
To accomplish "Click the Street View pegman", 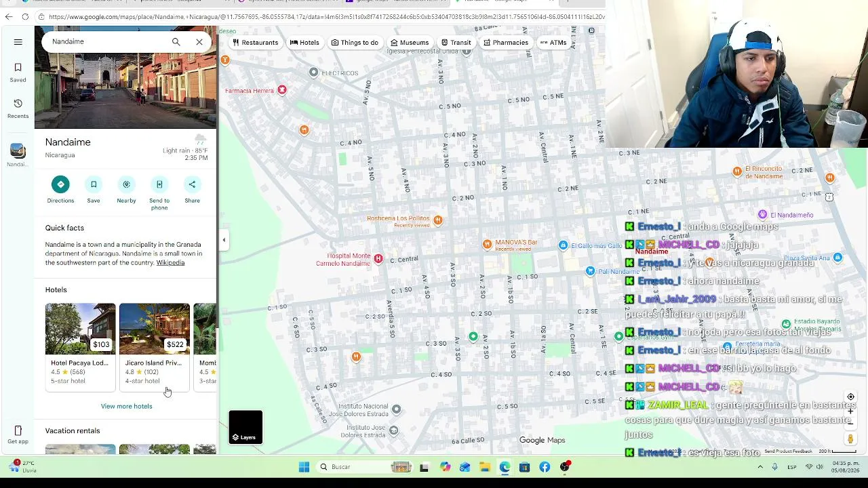I will pos(850,440).
